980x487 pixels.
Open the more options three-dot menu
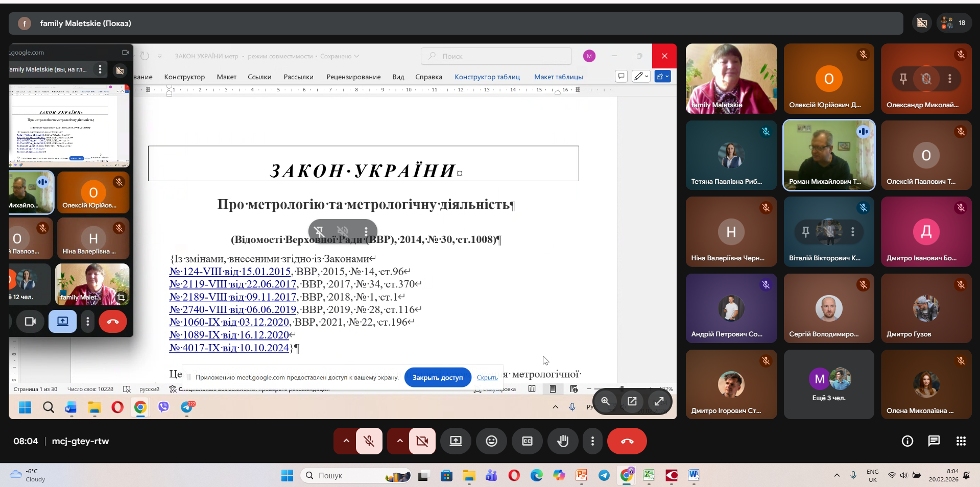592,441
